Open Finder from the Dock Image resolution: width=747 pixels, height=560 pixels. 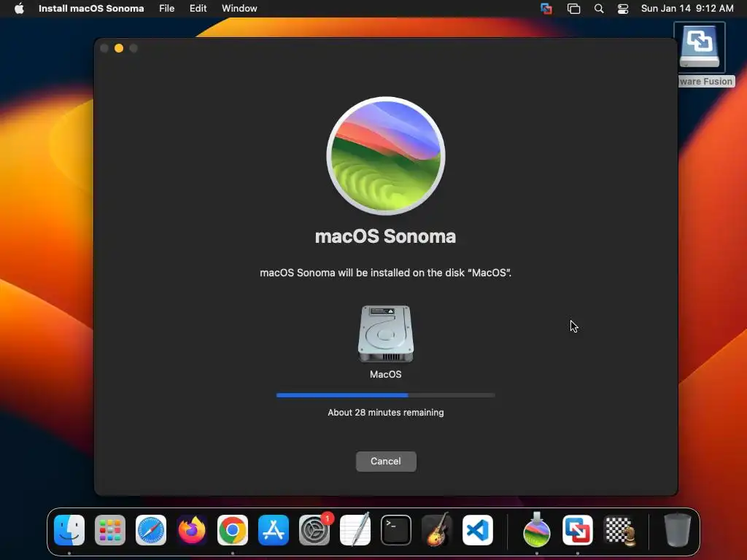69,530
